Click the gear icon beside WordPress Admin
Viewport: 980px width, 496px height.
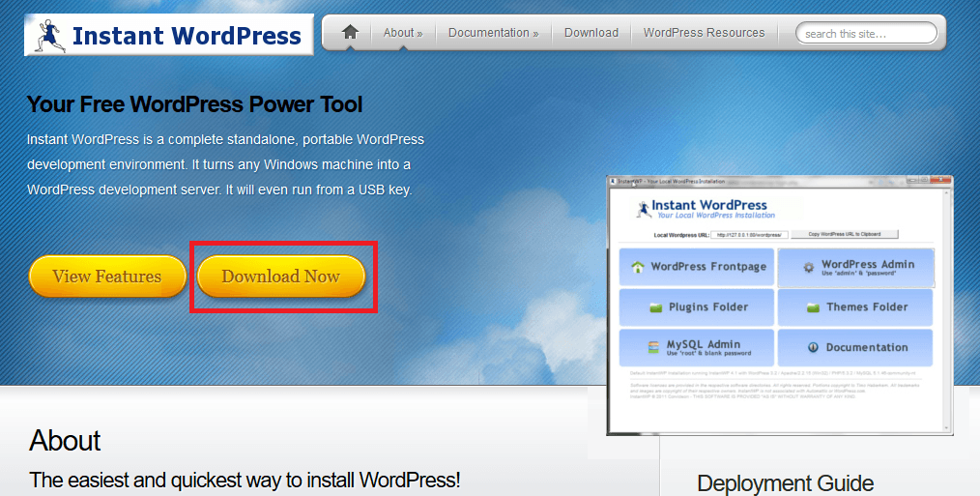808,268
